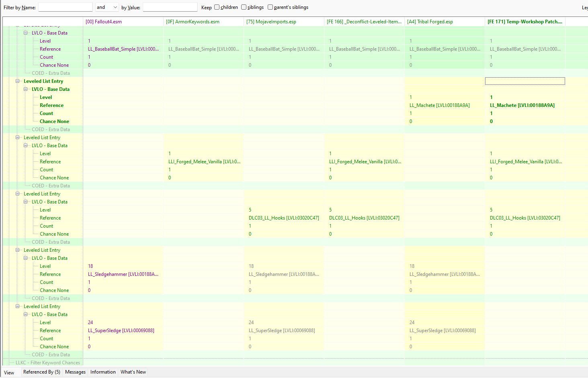Select the [75] MojaveImports.esp column header
This screenshot has height=378, width=588.
pos(284,22)
